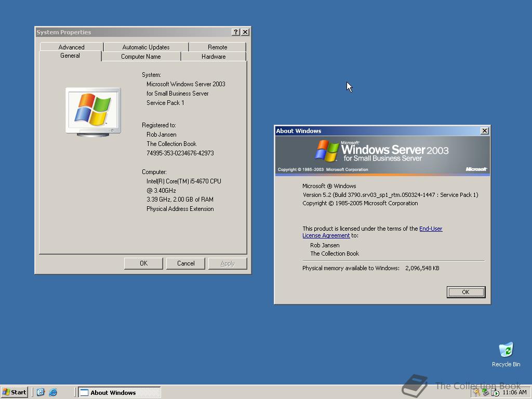Launch Show Desktop quick launch icon

pos(41,392)
